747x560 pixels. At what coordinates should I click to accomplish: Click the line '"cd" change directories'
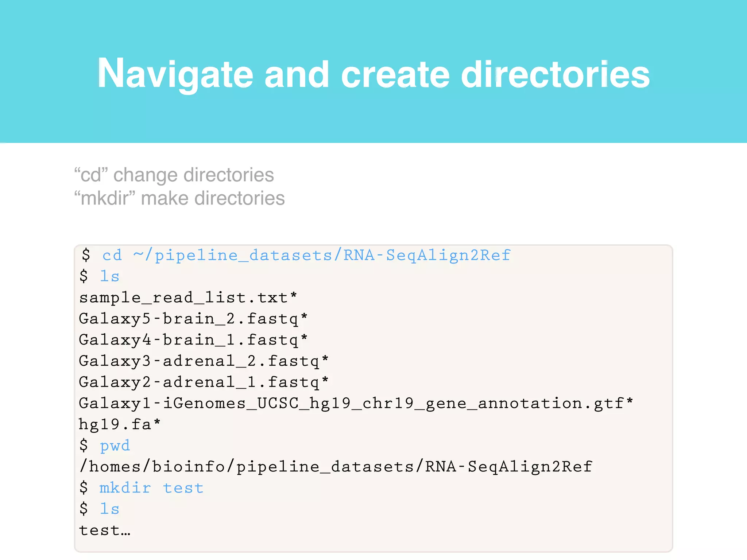point(174,175)
